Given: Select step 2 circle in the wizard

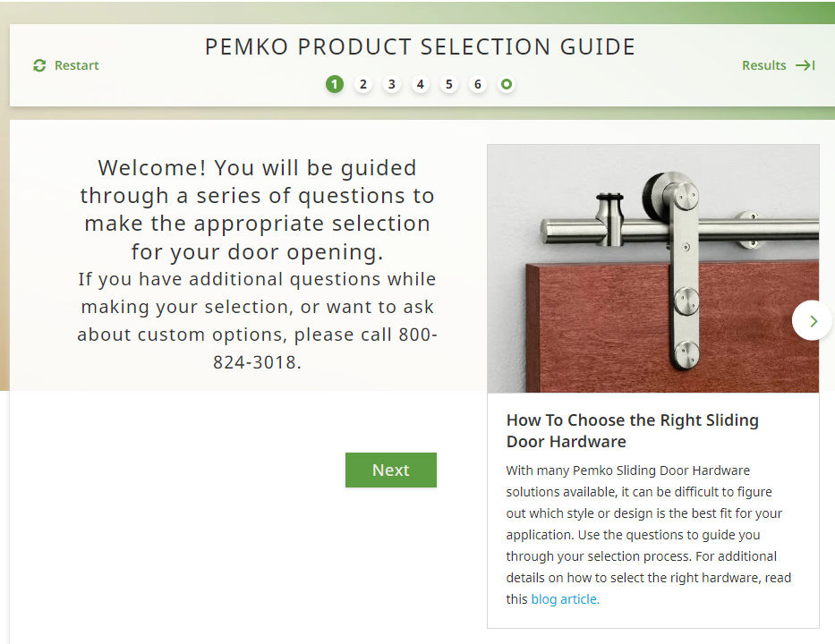Looking at the screenshot, I should (x=363, y=84).
